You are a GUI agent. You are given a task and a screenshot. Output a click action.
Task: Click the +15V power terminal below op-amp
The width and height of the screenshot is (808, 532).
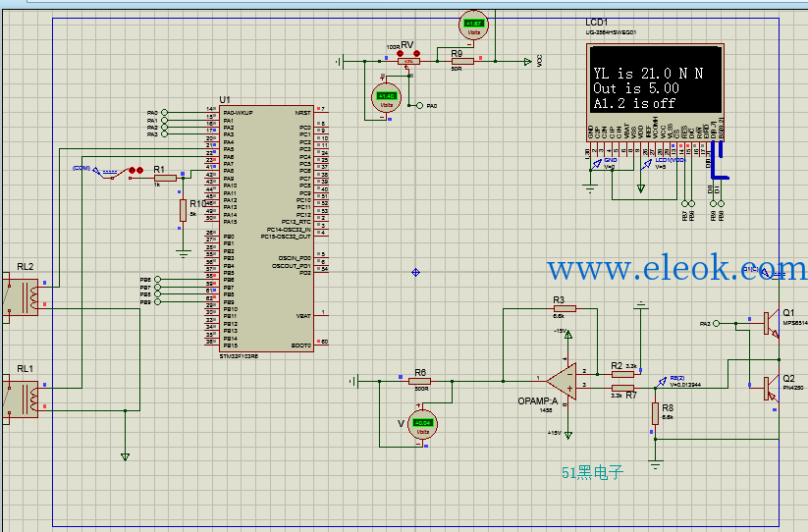point(568,435)
